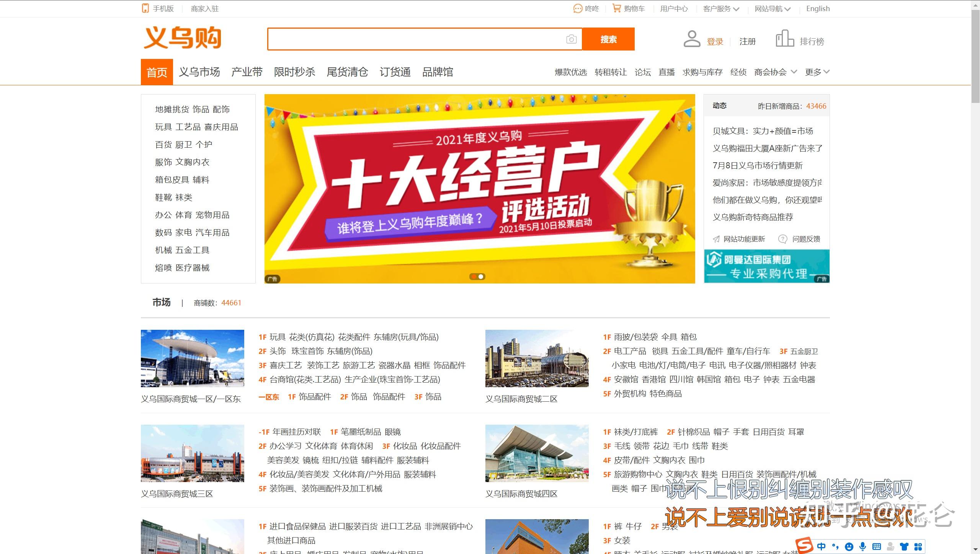Select 限时秒杀 in the navigation bar
The image size is (980, 554).
[x=294, y=72]
